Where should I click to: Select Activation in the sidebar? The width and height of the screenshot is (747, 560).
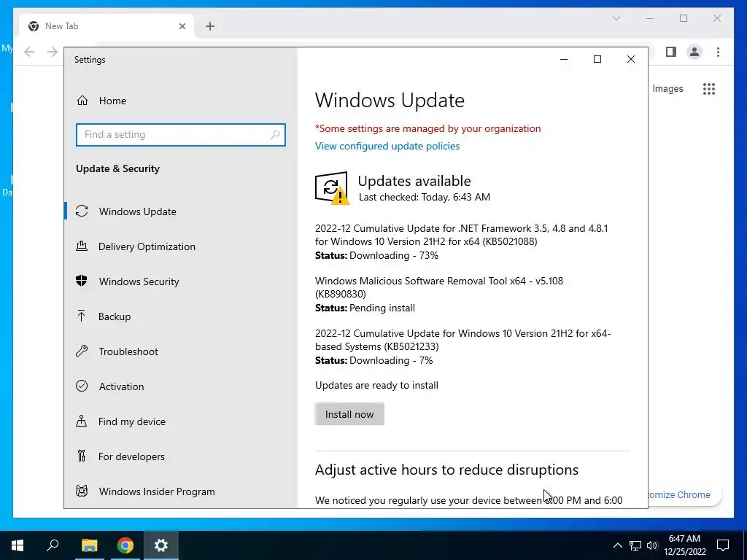[x=181, y=386]
